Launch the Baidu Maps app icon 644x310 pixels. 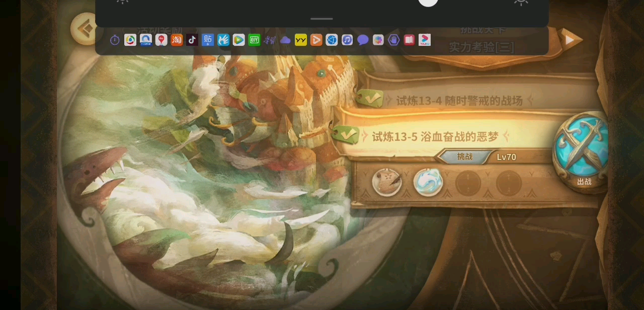coord(161,40)
